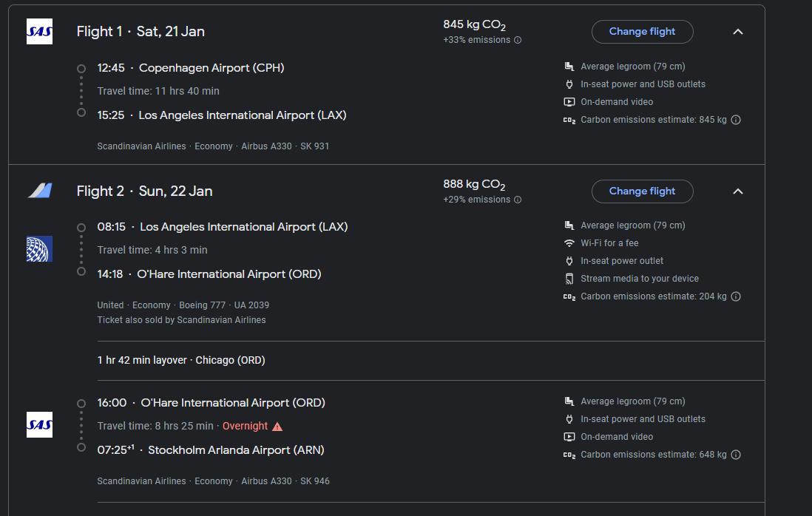
Task: Click the red Overnight warning triangle icon
Action: tap(277, 427)
